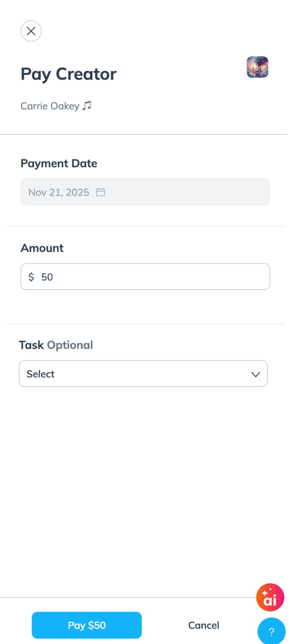The width and height of the screenshot is (290, 644).
Task: Click the Nov 21, 2025 date text
Action: coord(59,192)
